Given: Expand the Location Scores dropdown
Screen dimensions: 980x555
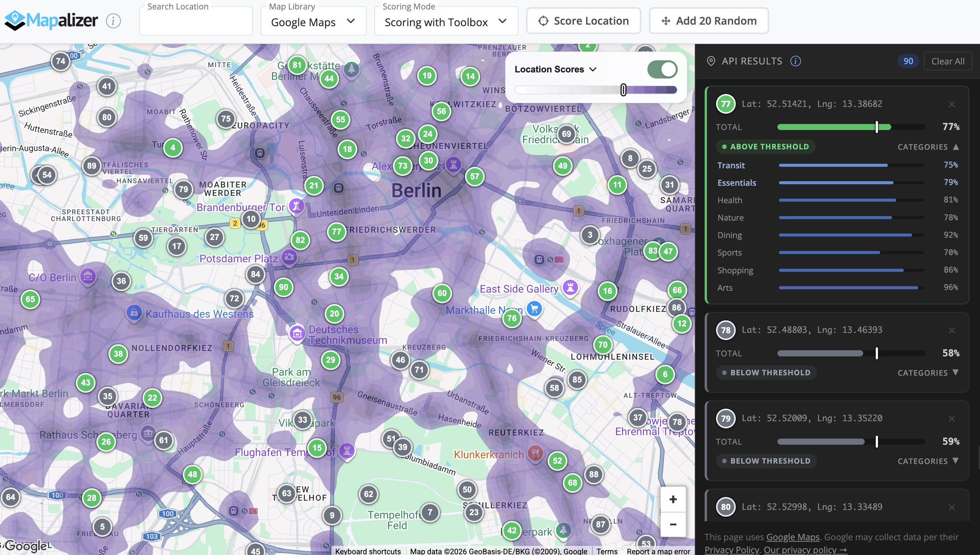Looking at the screenshot, I should click(556, 69).
